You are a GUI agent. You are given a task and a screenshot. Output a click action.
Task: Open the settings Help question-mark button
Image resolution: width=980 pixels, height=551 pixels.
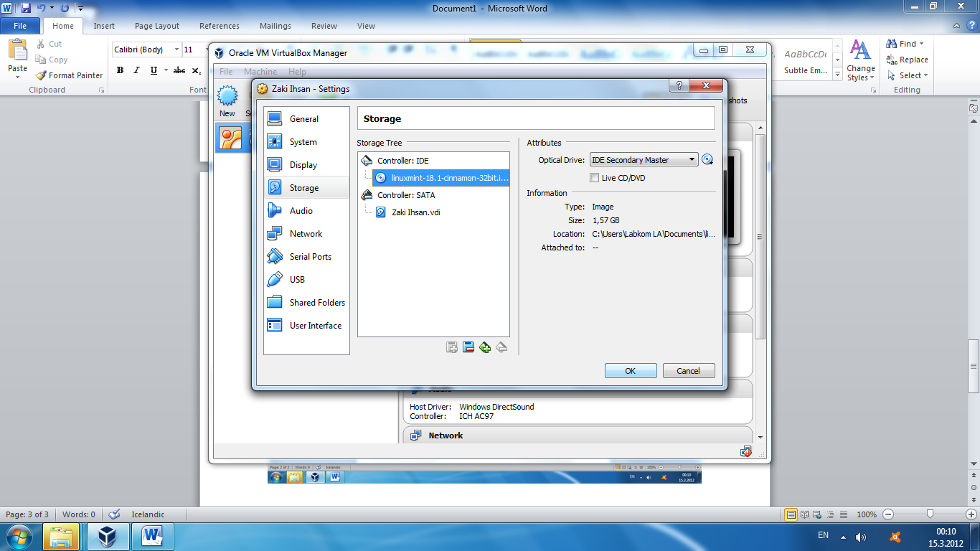click(678, 86)
